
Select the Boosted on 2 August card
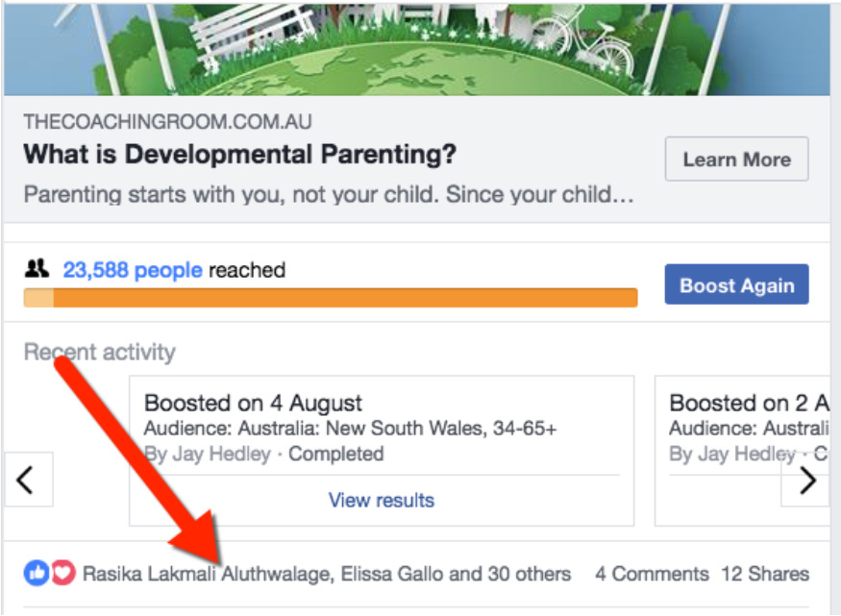click(x=742, y=451)
